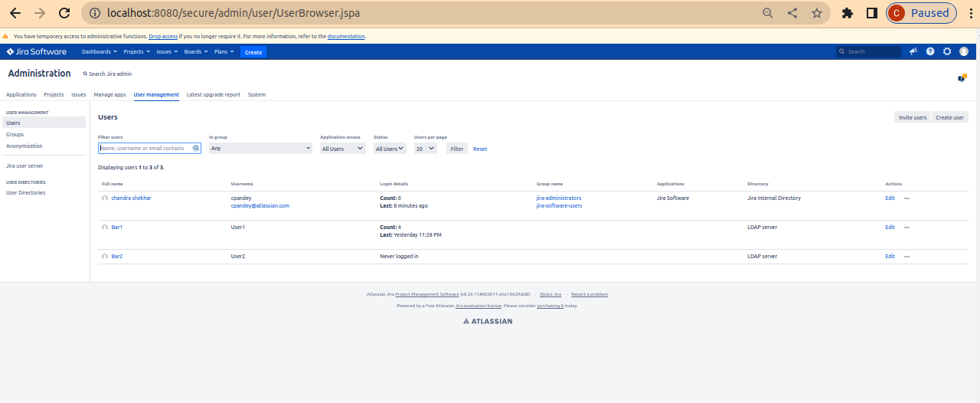Click the cpandey@atlassian.com email link
The height and width of the screenshot is (403, 980).
[260, 205]
